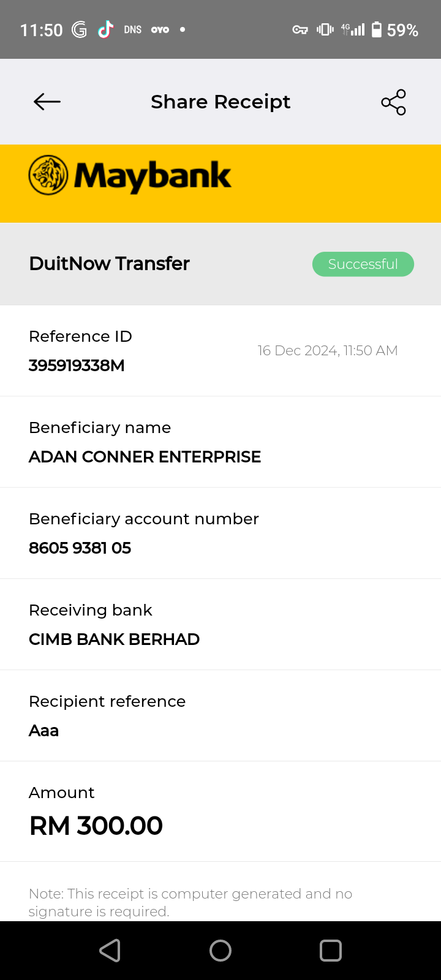Tap the vibrate mode status icon

(325, 29)
